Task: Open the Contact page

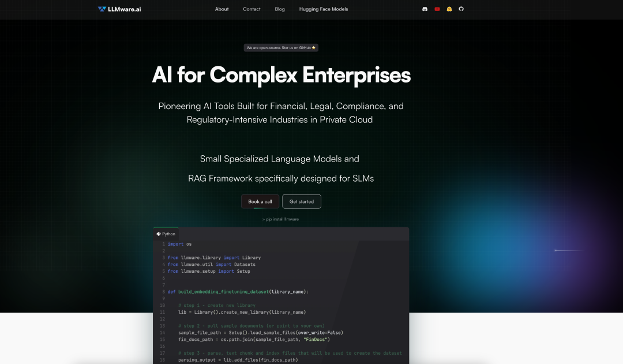Action: click(x=252, y=9)
